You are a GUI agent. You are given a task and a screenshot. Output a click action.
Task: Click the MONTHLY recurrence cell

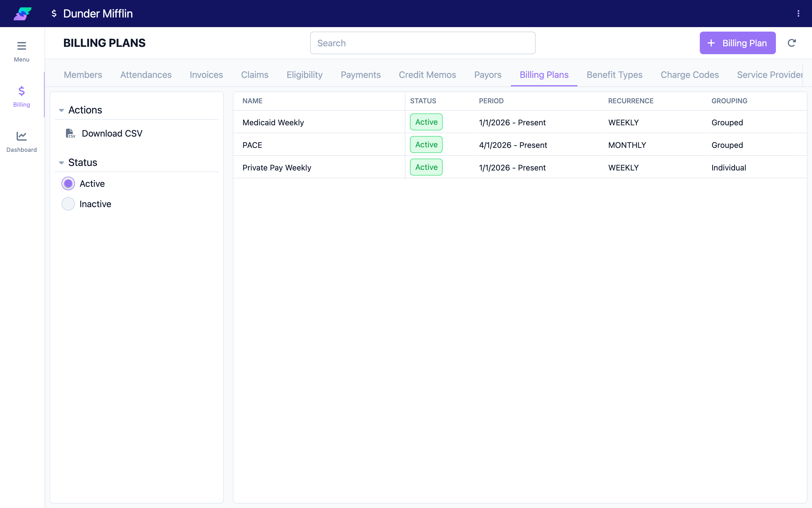click(x=627, y=145)
